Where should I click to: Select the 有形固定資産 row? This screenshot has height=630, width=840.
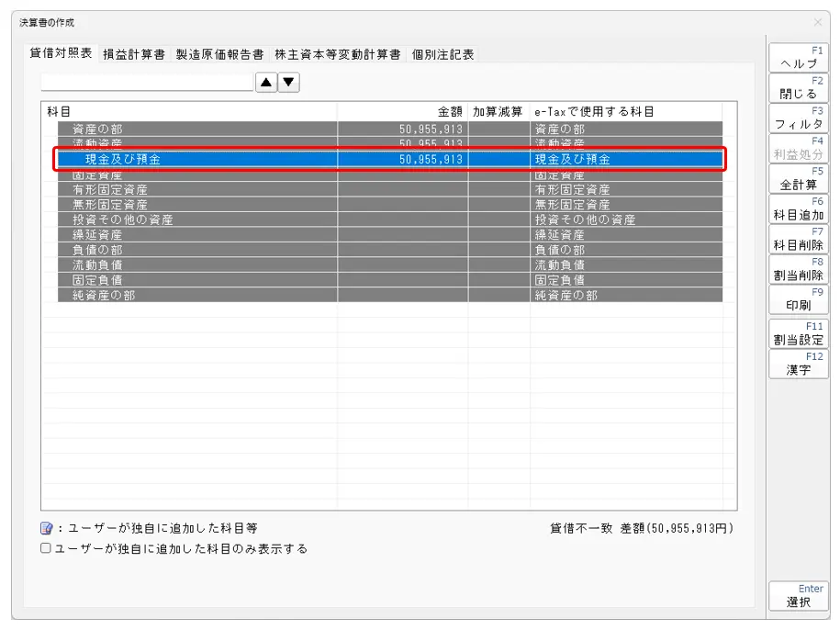(390, 189)
